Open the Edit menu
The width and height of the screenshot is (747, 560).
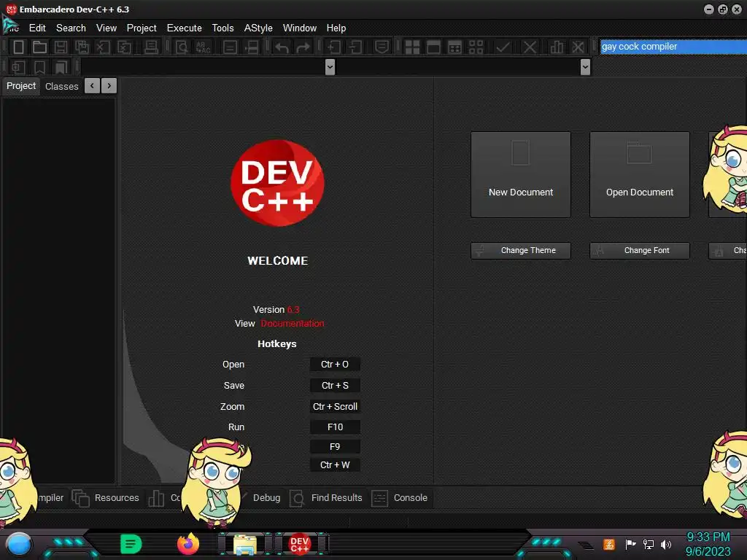click(x=37, y=28)
